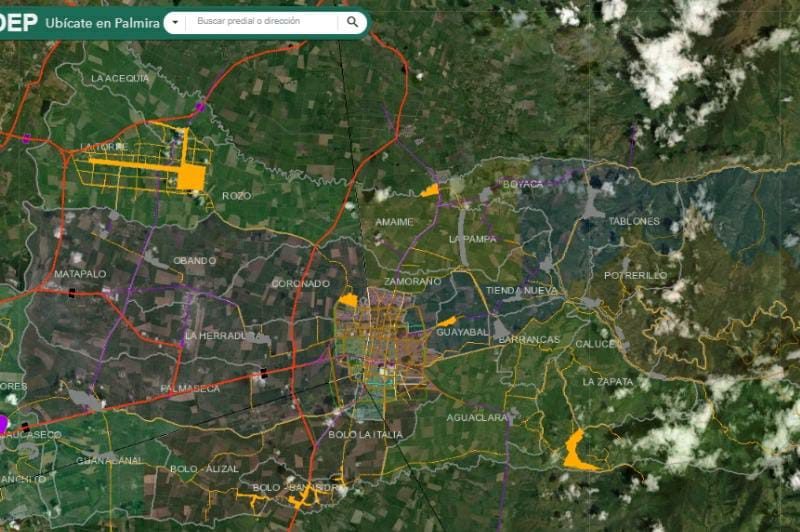Click the MATAPALO area label
This screenshot has height=532, width=800.
coord(80,274)
